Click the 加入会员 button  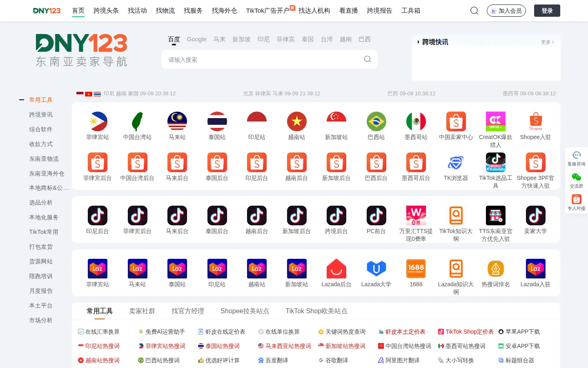pos(506,11)
